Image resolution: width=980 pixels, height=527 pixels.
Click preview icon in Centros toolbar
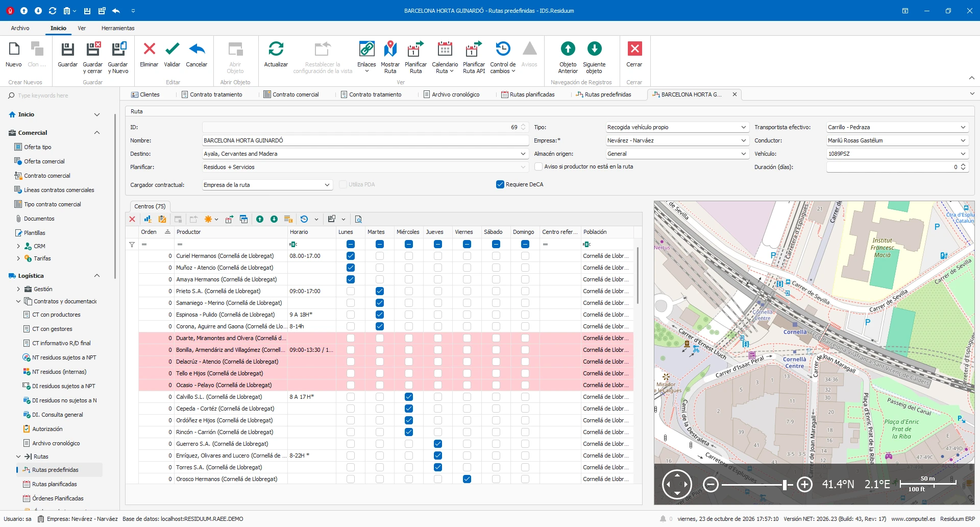(358, 219)
